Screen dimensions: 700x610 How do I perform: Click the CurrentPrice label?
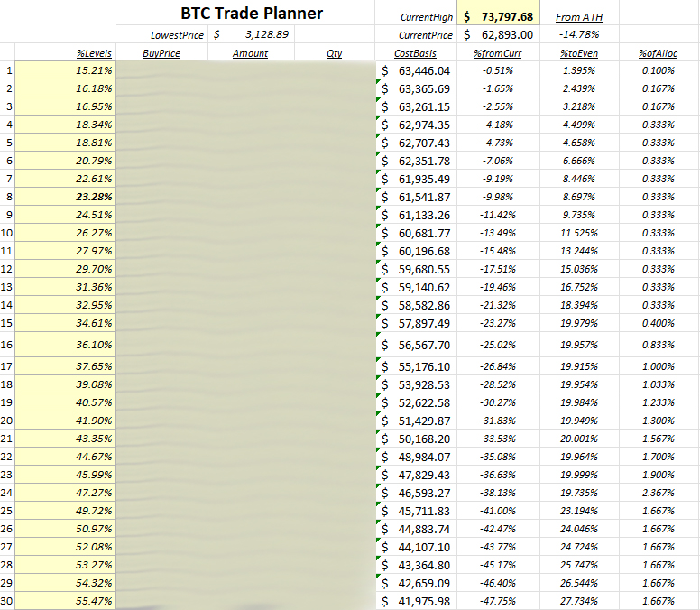pyautogui.click(x=426, y=35)
